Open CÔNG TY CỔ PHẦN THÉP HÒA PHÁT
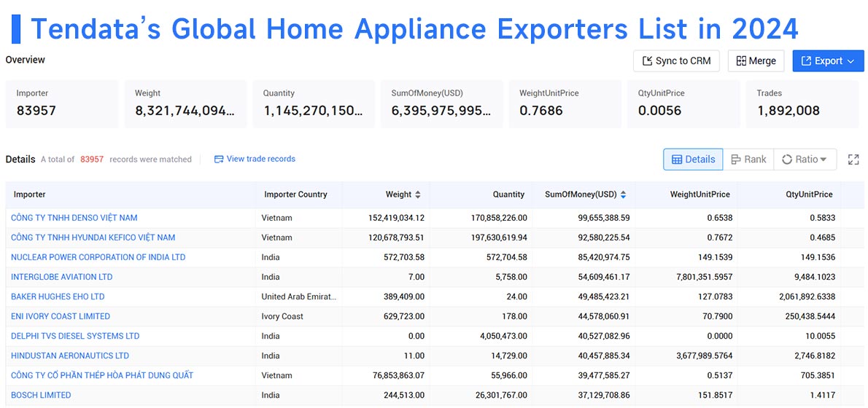Viewport: 868px width, 408px height. 102,375
